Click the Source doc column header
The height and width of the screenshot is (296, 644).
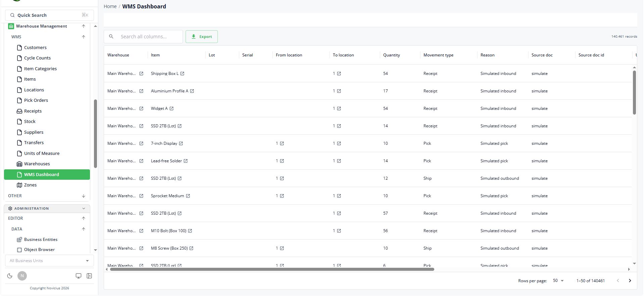coord(542,55)
